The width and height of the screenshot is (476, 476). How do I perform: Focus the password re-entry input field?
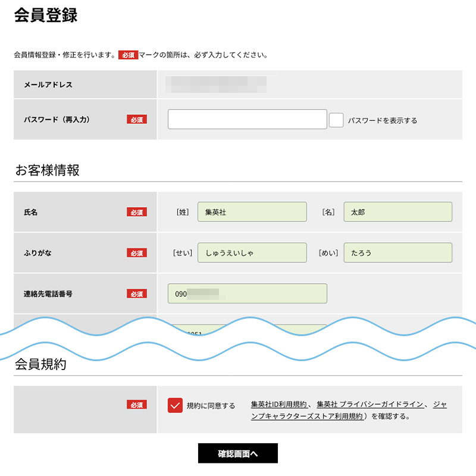(247, 119)
